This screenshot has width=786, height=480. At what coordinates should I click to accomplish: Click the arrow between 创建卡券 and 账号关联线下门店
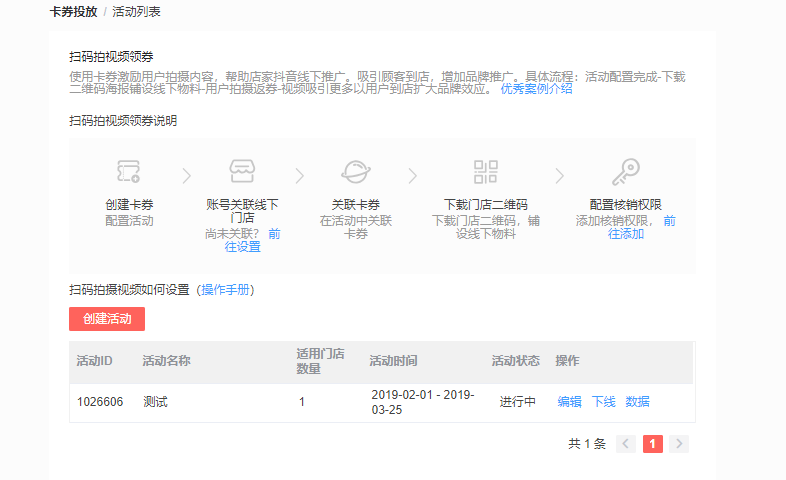pos(186,176)
